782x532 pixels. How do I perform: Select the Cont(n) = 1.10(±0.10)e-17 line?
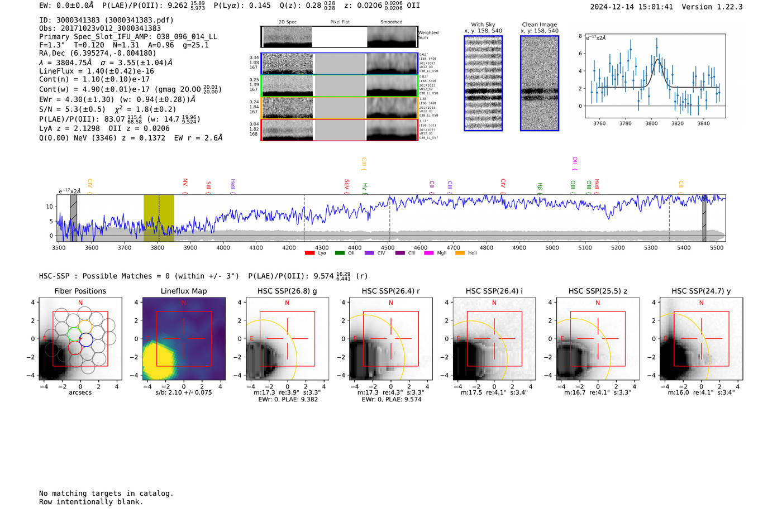coord(94,79)
